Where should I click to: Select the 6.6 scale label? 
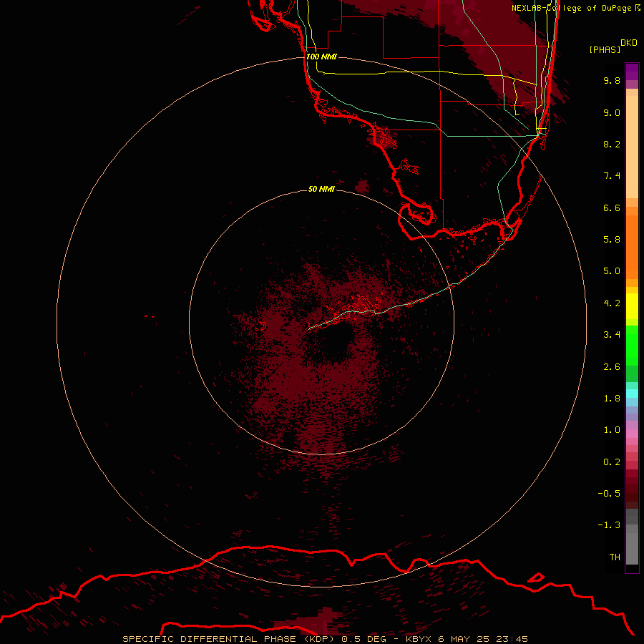click(612, 208)
